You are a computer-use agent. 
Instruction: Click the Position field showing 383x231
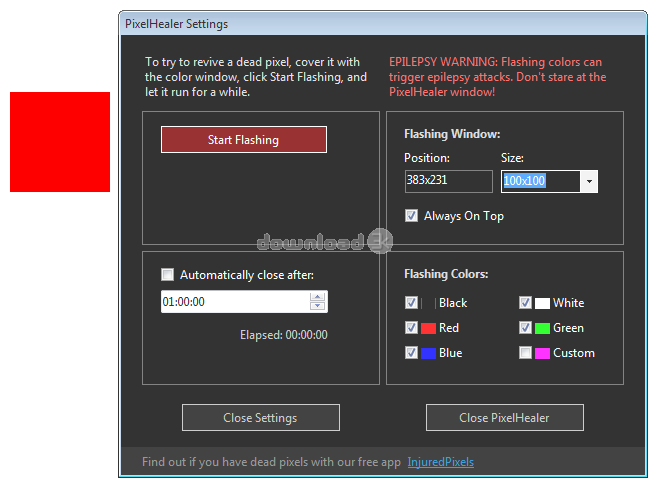(448, 181)
